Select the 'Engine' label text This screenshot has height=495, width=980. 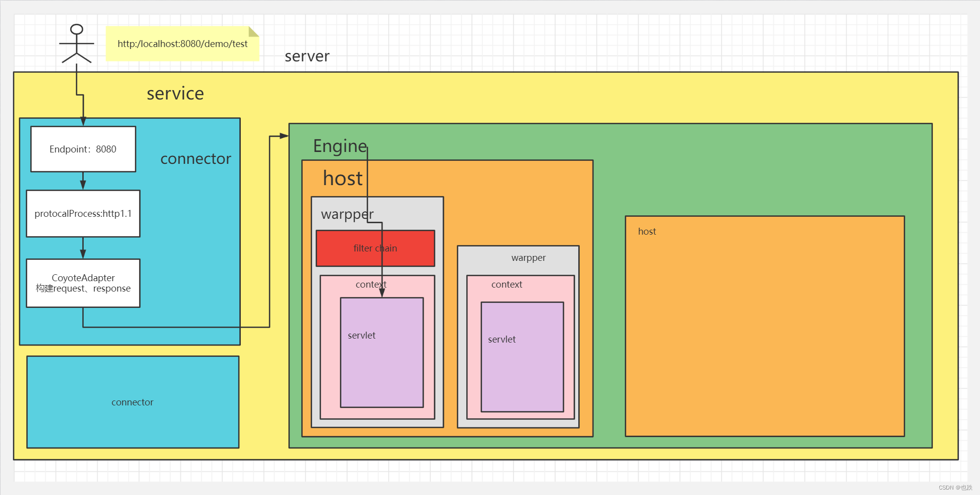[x=340, y=147]
